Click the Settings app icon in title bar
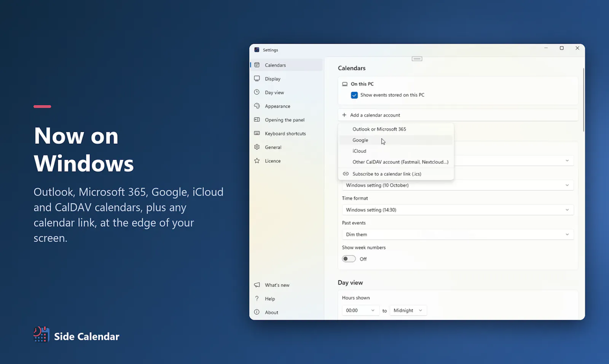609x364 pixels. pos(257,50)
